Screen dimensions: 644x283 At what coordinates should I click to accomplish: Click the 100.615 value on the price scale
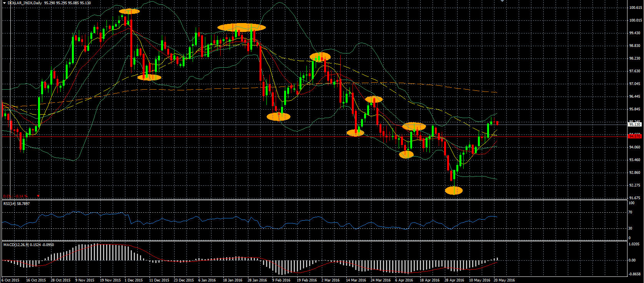636,8
